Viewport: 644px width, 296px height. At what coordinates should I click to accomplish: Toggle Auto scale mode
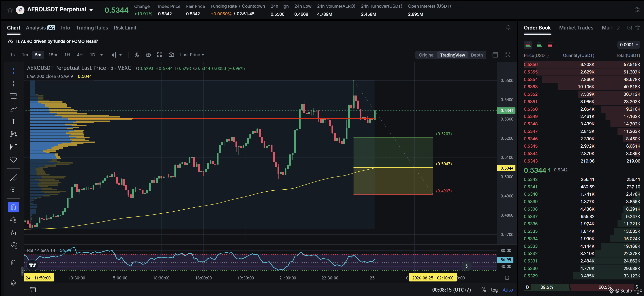pos(508,290)
